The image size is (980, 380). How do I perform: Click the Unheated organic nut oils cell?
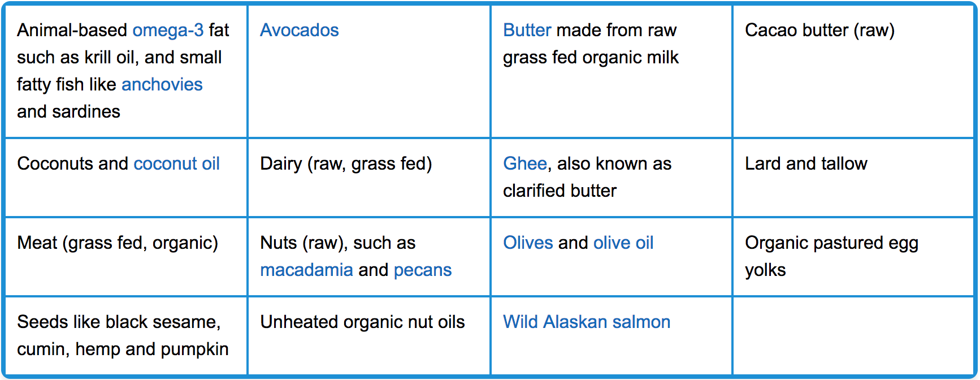(x=369, y=335)
